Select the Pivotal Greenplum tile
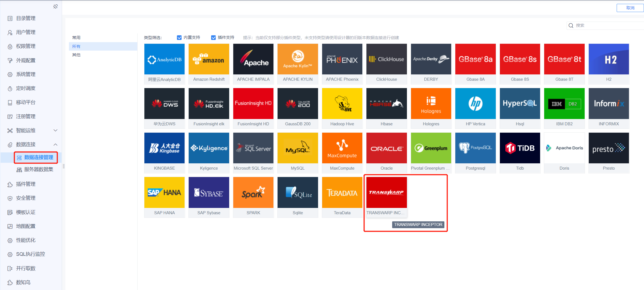This screenshot has height=290, width=644. pos(431,153)
